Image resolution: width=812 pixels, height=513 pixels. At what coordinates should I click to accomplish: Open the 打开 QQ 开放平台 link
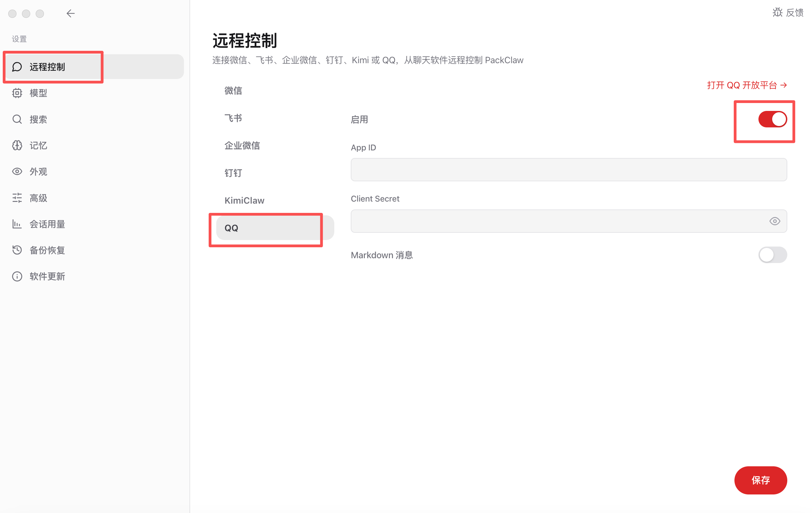click(747, 85)
